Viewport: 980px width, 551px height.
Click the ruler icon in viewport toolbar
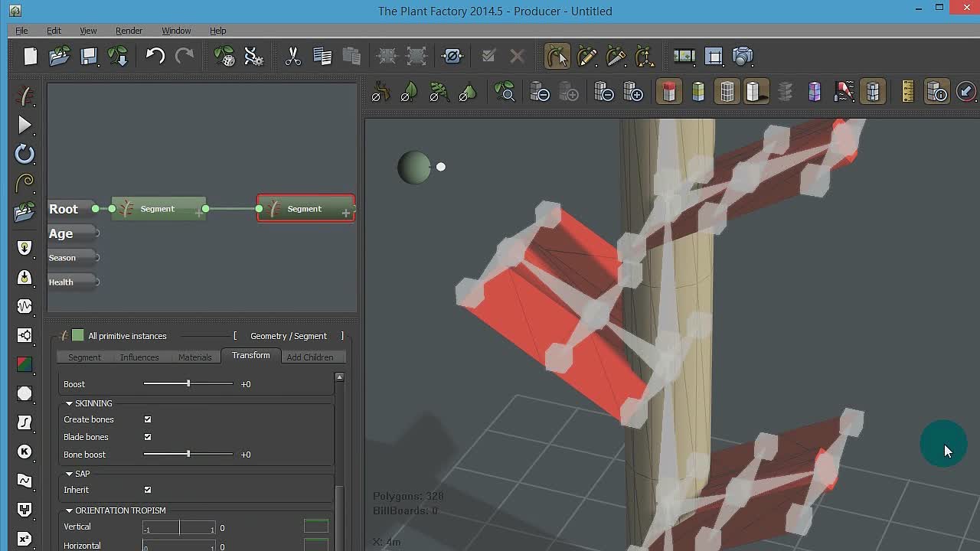click(x=908, y=93)
